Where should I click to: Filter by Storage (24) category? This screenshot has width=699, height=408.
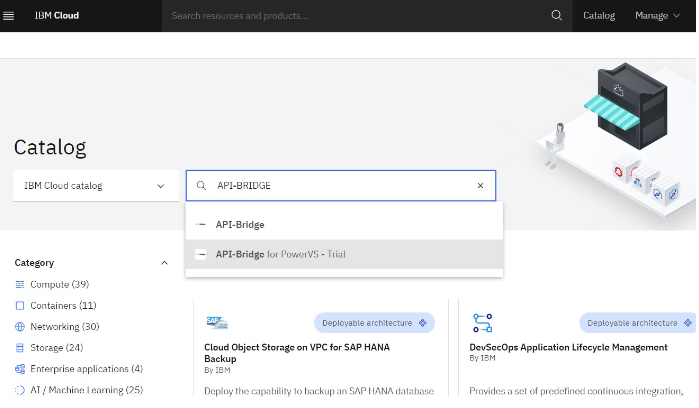(x=57, y=348)
